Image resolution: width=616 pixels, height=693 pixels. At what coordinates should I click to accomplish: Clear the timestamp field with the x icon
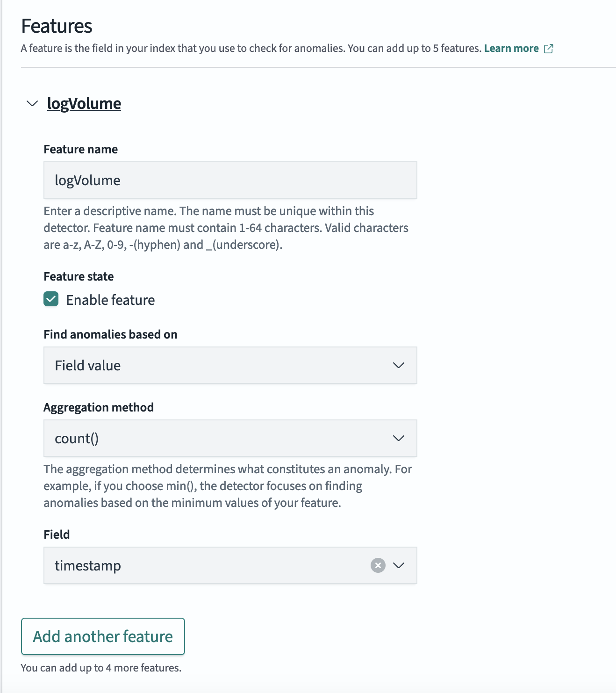click(378, 565)
